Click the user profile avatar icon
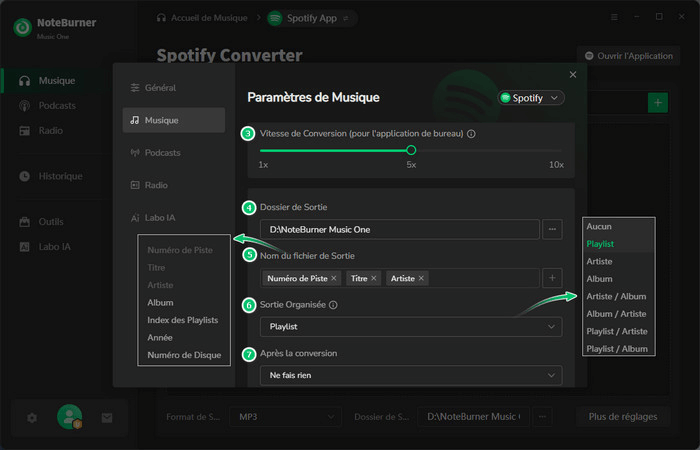Image resolution: width=700 pixels, height=450 pixels. click(69, 417)
